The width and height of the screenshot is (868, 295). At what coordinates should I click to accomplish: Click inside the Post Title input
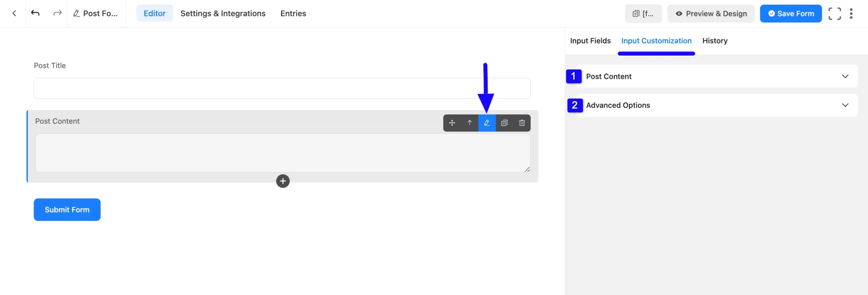point(281,88)
